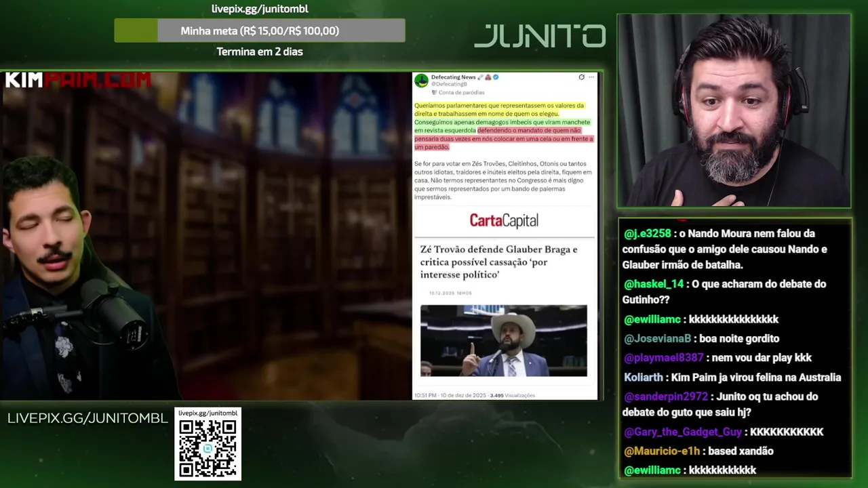The height and width of the screenshot is (488, 868).
Task: Click the 'kkkkkkkkkkkkkkkk' message from @ewilliamc
Action: [734, 319]
